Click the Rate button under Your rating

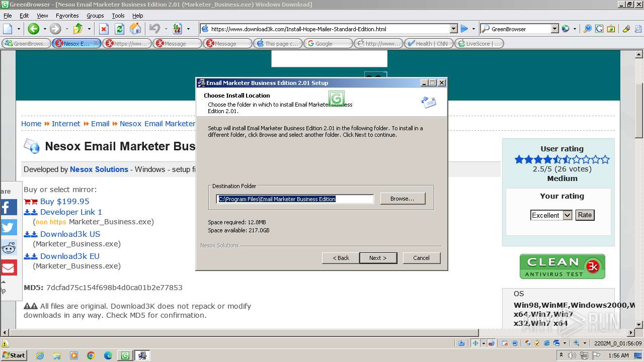tap(585, 215)
